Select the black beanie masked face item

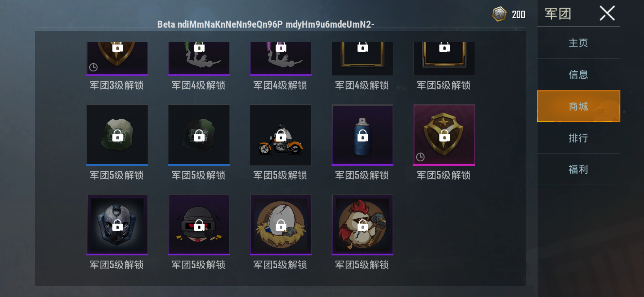[199, 225]
